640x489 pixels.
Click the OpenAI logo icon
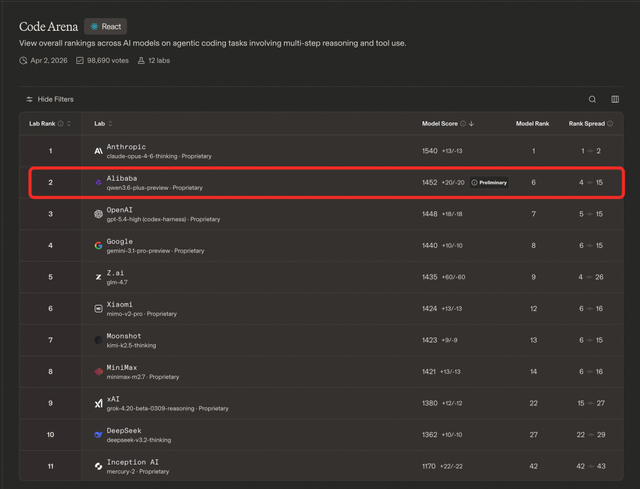[x=98, y=214]
